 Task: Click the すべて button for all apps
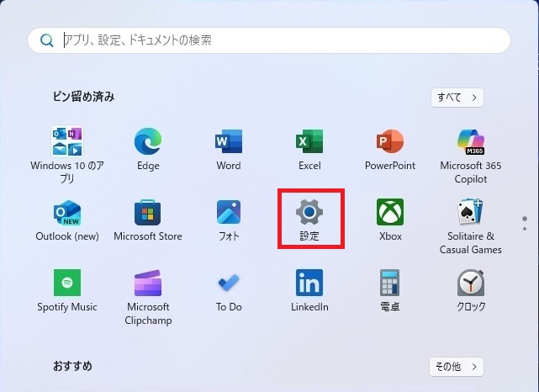coord(457,98)
